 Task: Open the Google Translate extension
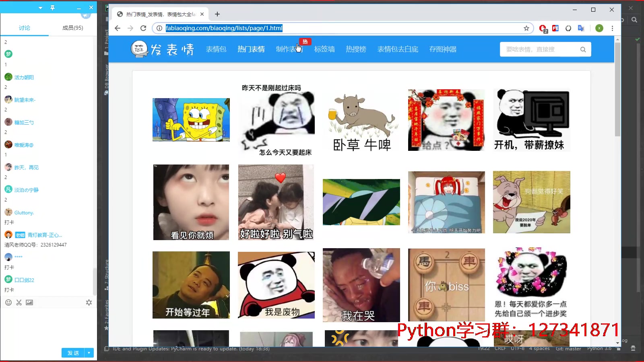click(x=581, y=29)
